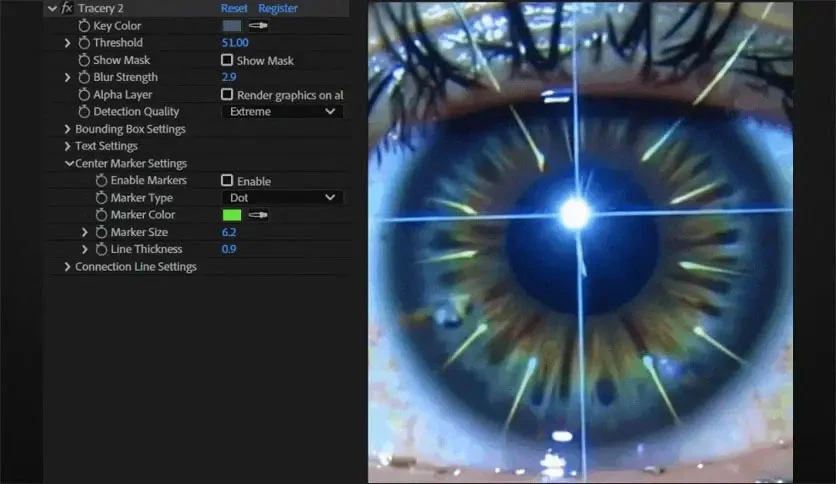Collapse Center Marker Settings group

69,163
